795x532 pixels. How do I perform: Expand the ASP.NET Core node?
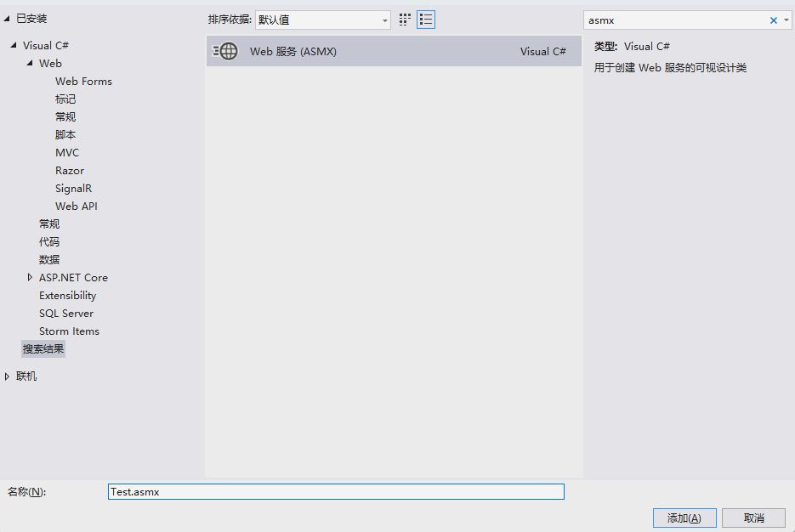30,277
